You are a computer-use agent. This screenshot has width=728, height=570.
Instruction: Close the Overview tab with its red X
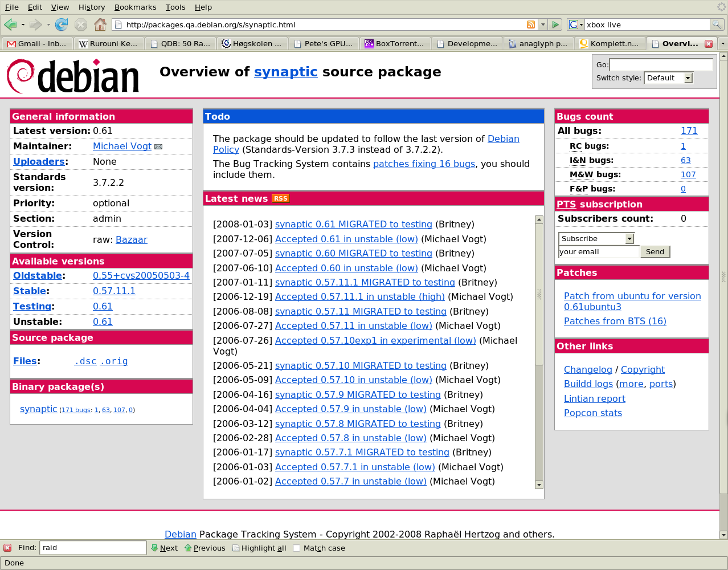[709, 43]
